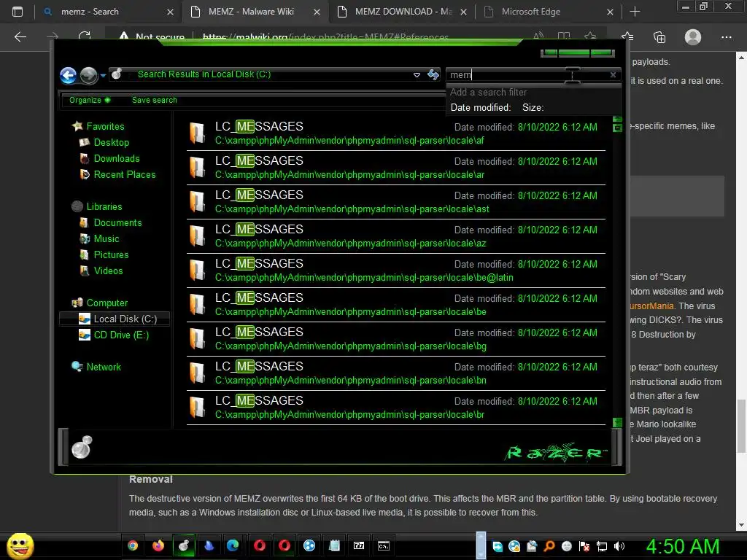Open Command Prompt from the taskbar
The height and width of the screenshot is (560, 747).
tap(384, 545)
